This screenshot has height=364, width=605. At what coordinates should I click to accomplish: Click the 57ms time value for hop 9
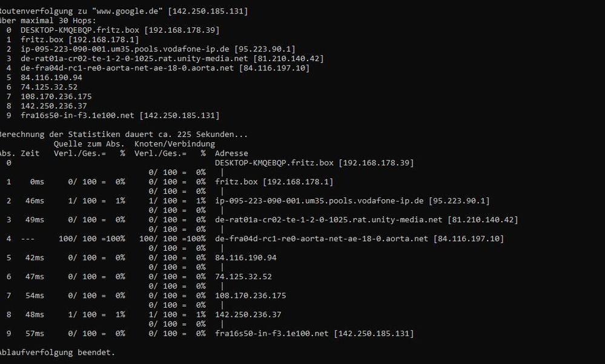click(x=35, y=334)
